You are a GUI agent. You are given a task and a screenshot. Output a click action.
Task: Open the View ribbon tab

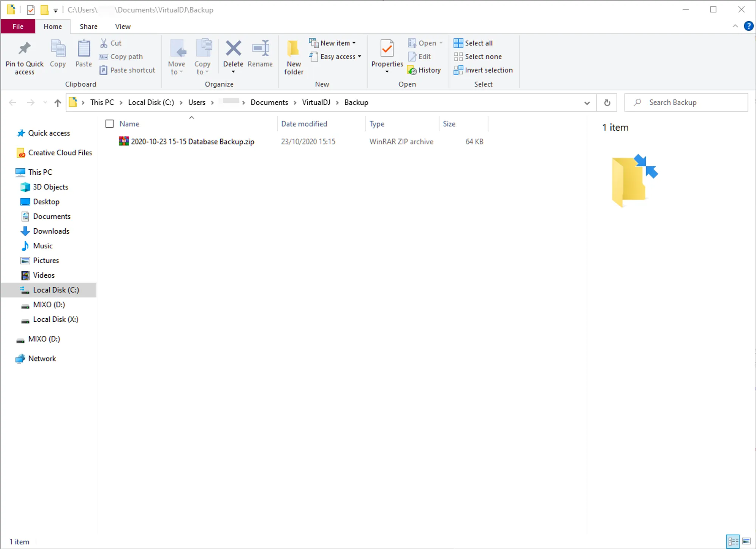point(123,26)
